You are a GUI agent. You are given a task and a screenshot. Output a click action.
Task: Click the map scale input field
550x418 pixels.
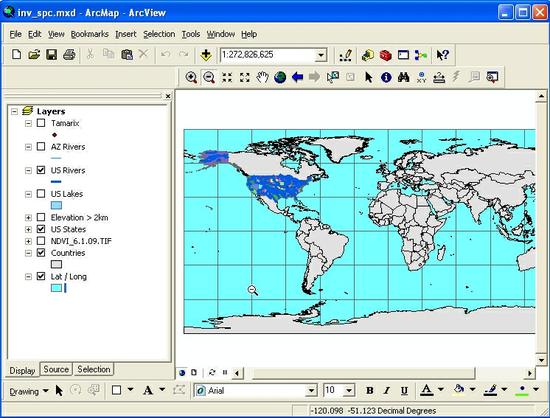268,55
